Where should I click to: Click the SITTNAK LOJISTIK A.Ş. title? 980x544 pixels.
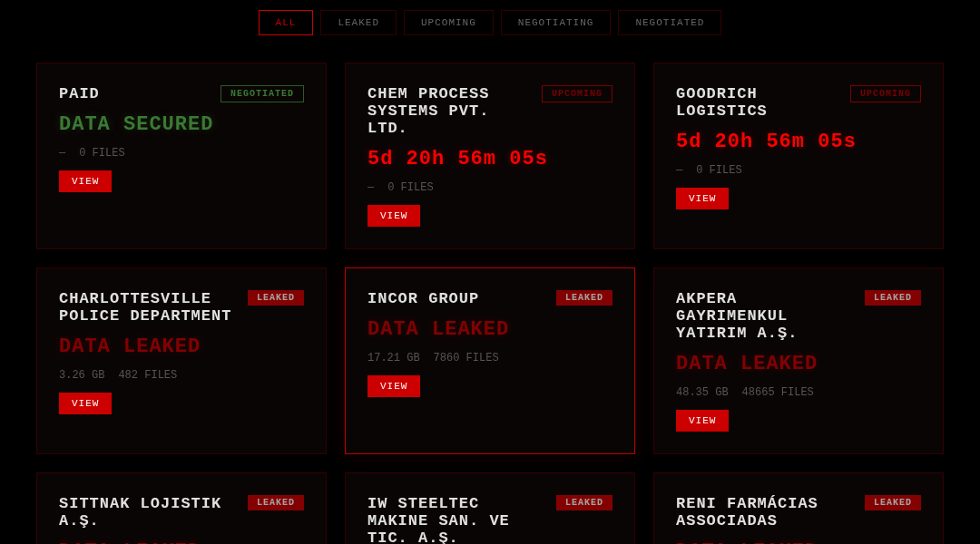coord(140,512)
